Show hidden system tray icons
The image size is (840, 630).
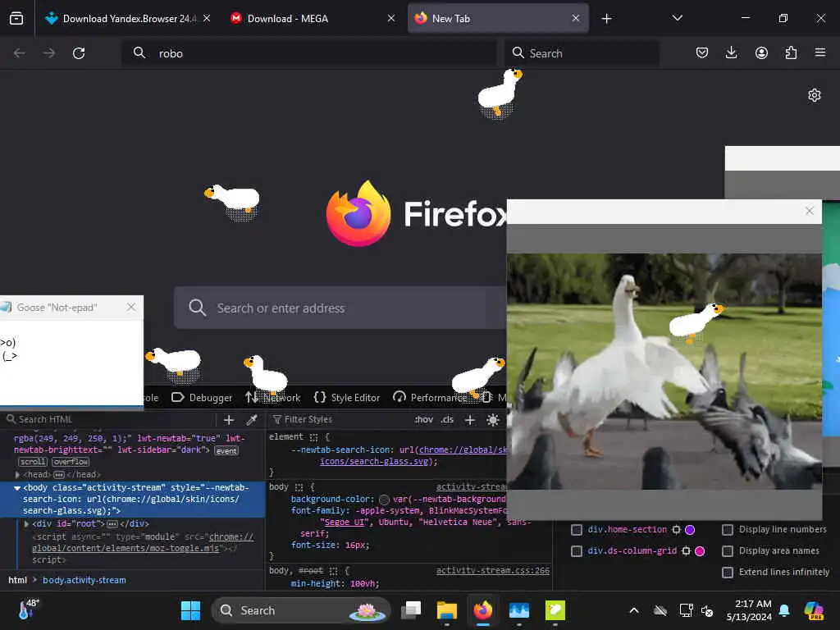point(634,610)
